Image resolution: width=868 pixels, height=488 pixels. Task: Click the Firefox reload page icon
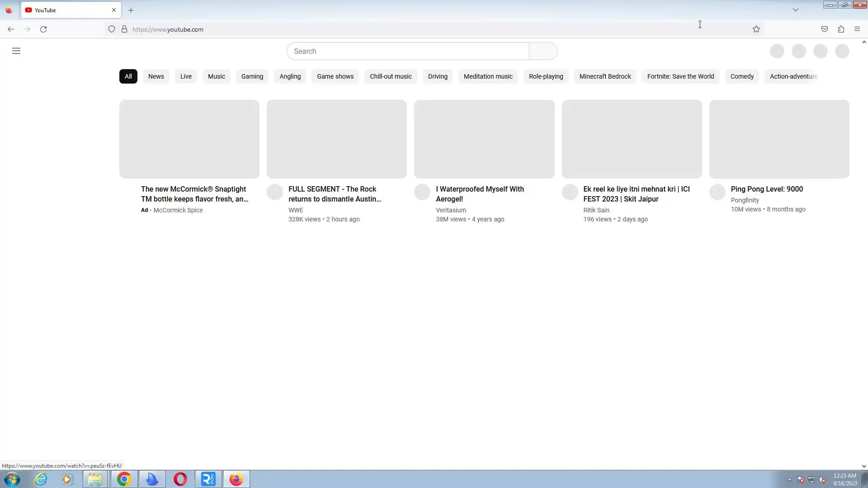click(x=43, y=29)
